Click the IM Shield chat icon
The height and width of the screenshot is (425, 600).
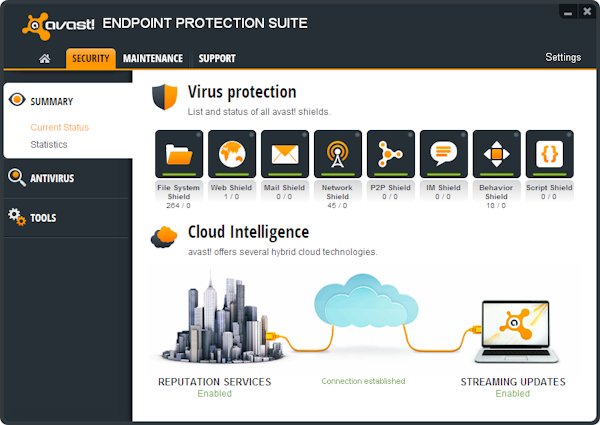tap(444, 154)
